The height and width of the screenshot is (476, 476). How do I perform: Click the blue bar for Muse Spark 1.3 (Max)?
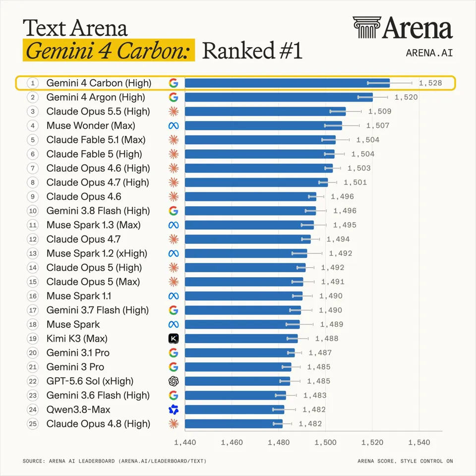(x=249, y=225)
